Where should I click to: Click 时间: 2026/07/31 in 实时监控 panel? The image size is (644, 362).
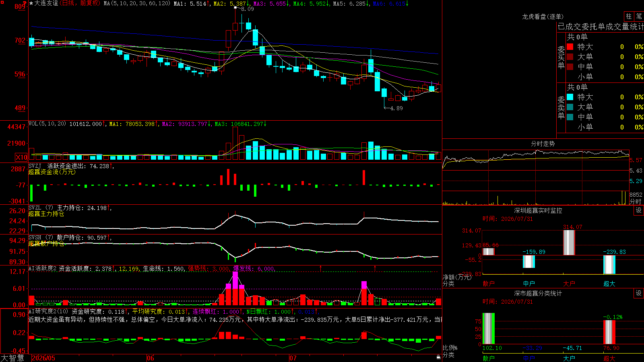[x=508, y=219]
